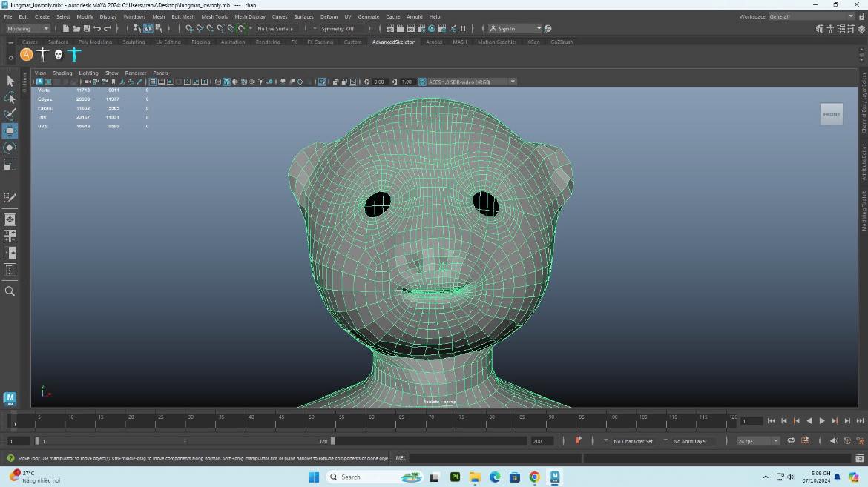The width and height of the screenshot is (868, 487).
Task: Open the Modeling menu set dropdown
Action: [x=27, y=29]
